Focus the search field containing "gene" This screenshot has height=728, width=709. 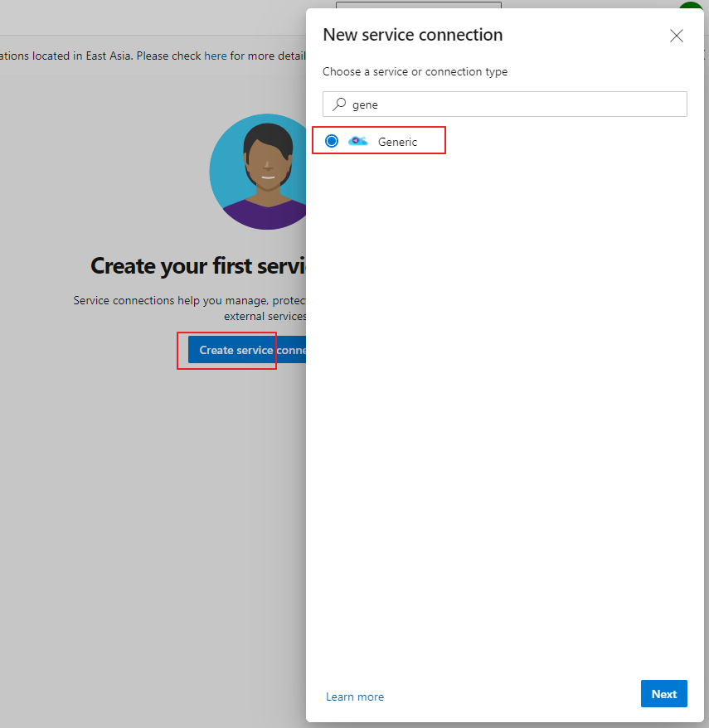click(x=504, y=104)
